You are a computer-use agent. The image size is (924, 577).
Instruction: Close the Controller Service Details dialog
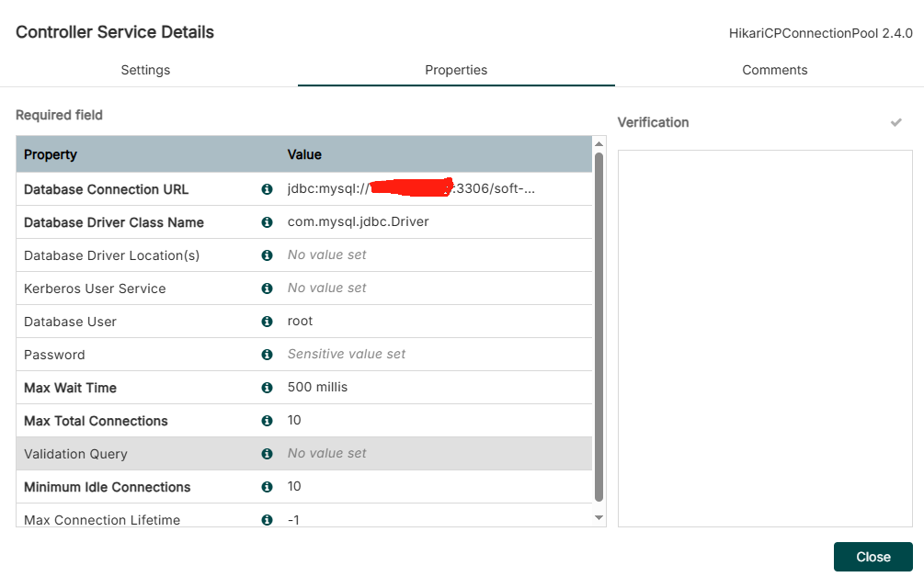[873, 557]
